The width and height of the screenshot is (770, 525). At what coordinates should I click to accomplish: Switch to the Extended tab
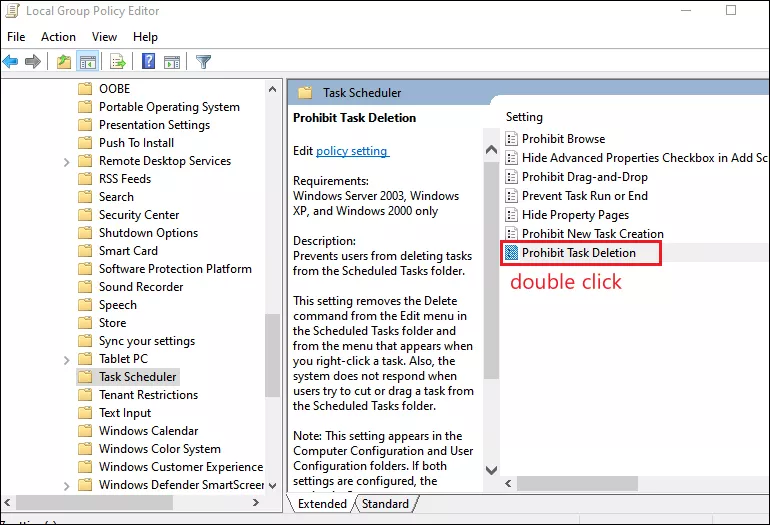[322, 504]
